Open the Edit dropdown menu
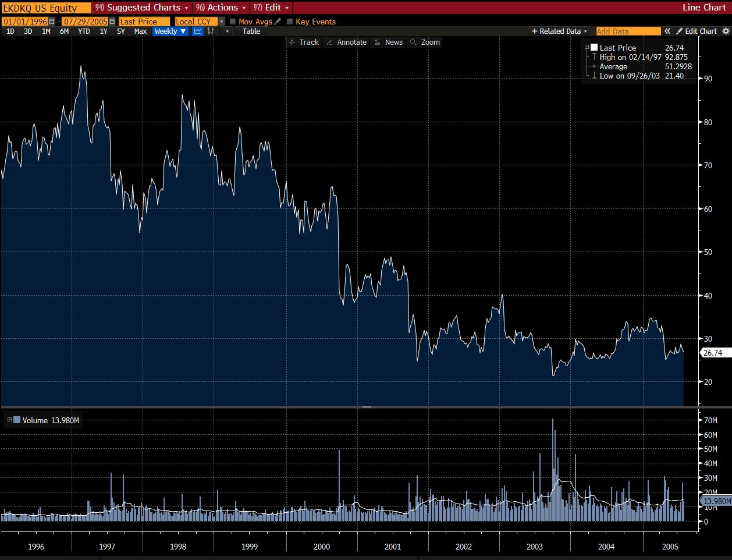The height and width of the screenshot is (560, 732). tap(272, 8)
